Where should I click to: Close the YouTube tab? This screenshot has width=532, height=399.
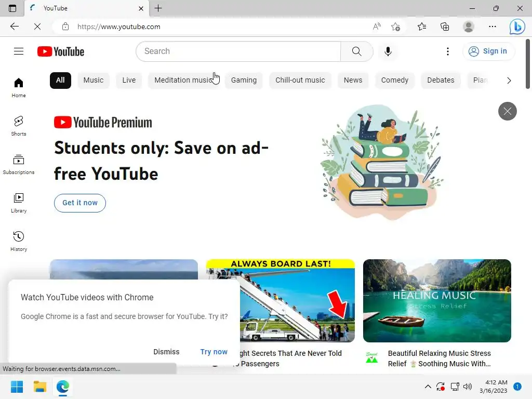[141, 8]
